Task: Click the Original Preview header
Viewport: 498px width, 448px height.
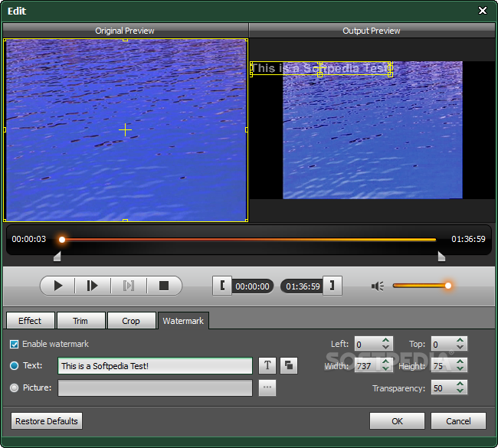Action: click(x=125, y=31)
